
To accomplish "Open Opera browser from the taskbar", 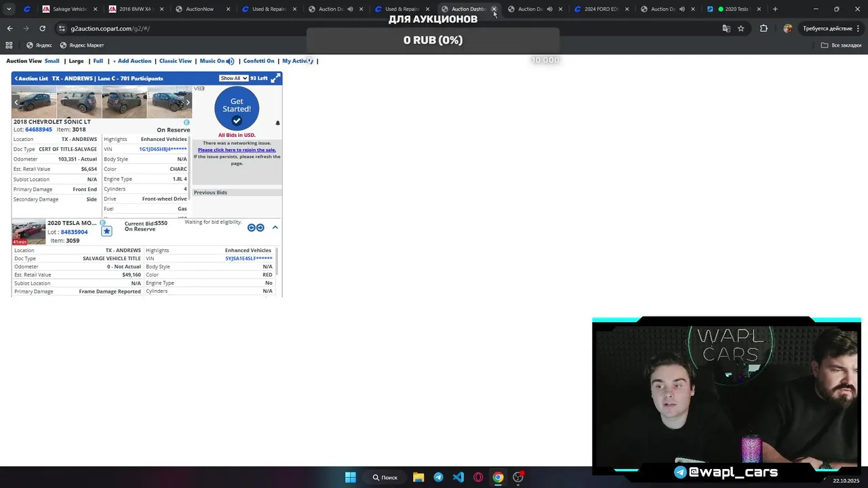I will click(478, 477).
